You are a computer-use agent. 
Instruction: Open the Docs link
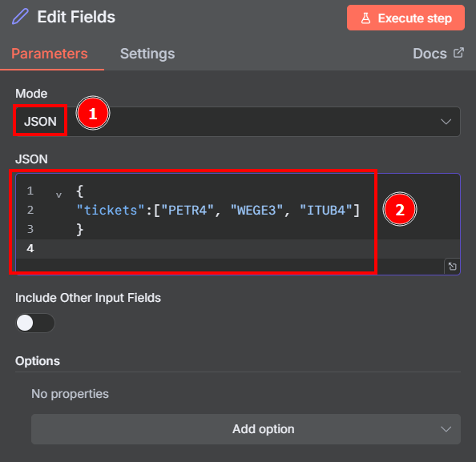point(438,54)
